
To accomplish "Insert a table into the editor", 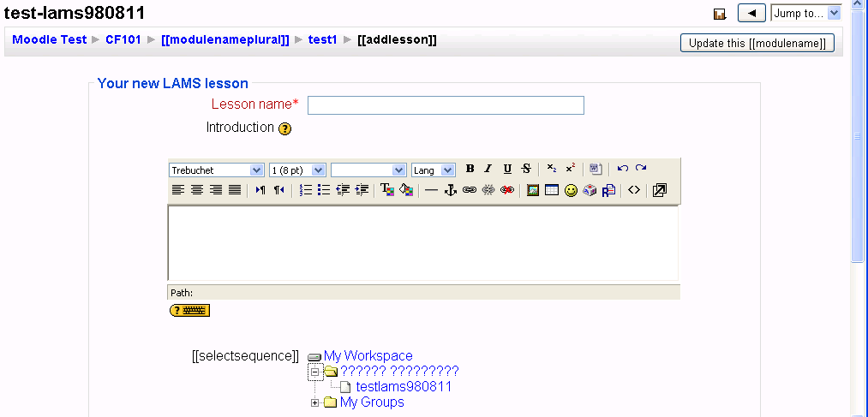I will pyautogui.click(x=552, y=190).
